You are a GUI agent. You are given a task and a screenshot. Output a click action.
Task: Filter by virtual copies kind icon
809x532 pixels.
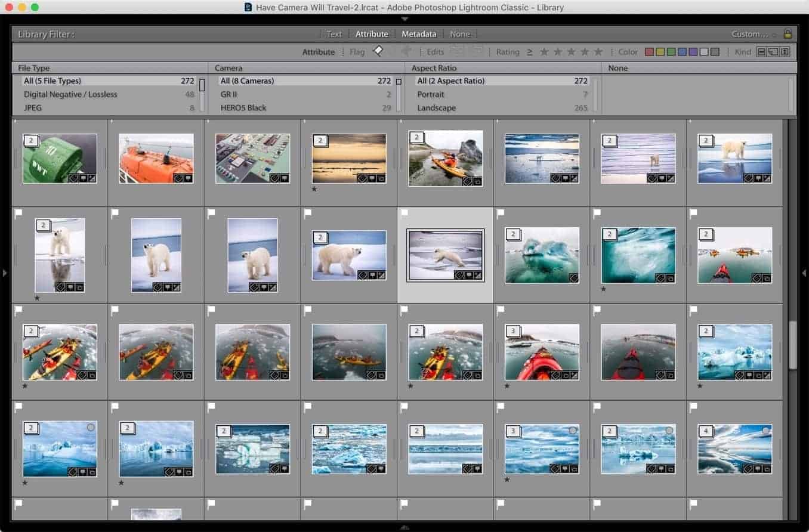tap(773, 52)
